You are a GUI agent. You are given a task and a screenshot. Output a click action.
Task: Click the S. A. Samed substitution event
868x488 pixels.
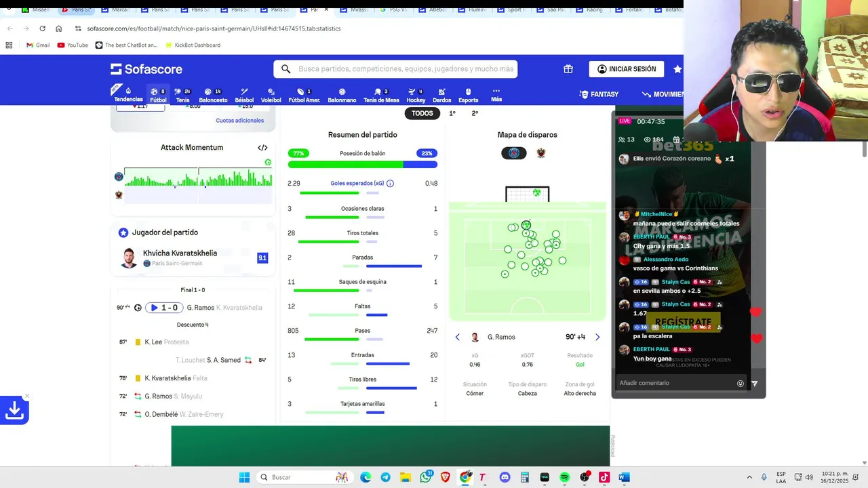[192, 360]
